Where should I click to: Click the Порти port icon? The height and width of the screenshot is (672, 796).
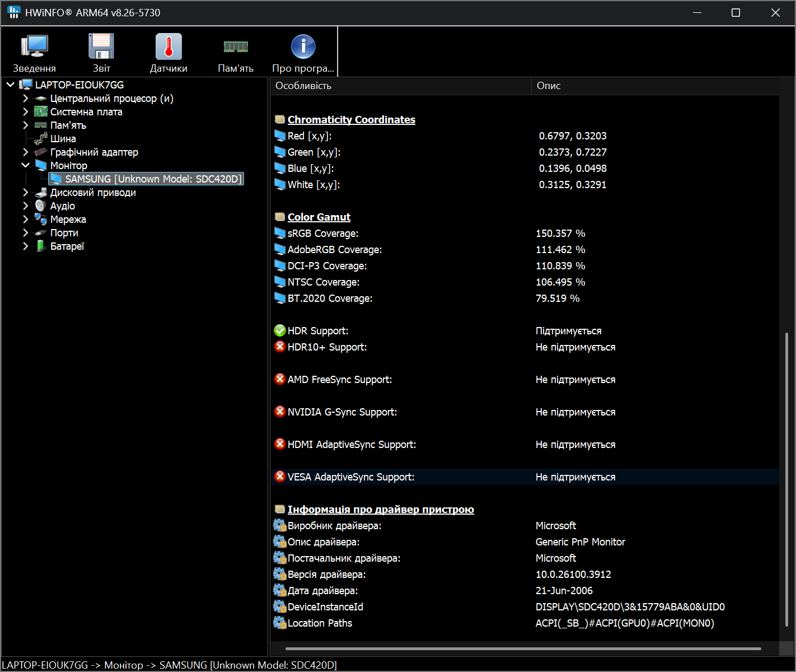(x=41, y=233)
